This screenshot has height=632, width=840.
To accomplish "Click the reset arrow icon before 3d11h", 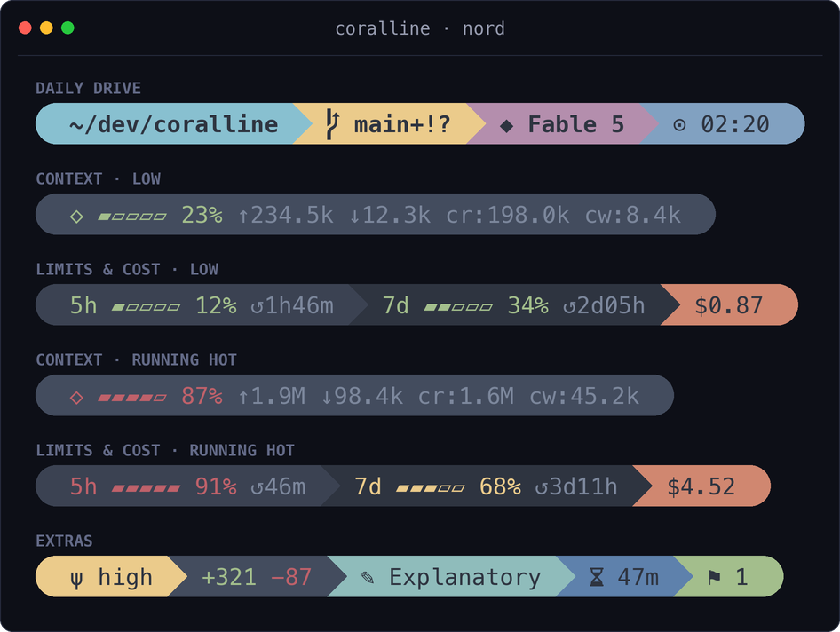I will pos(543,488).
